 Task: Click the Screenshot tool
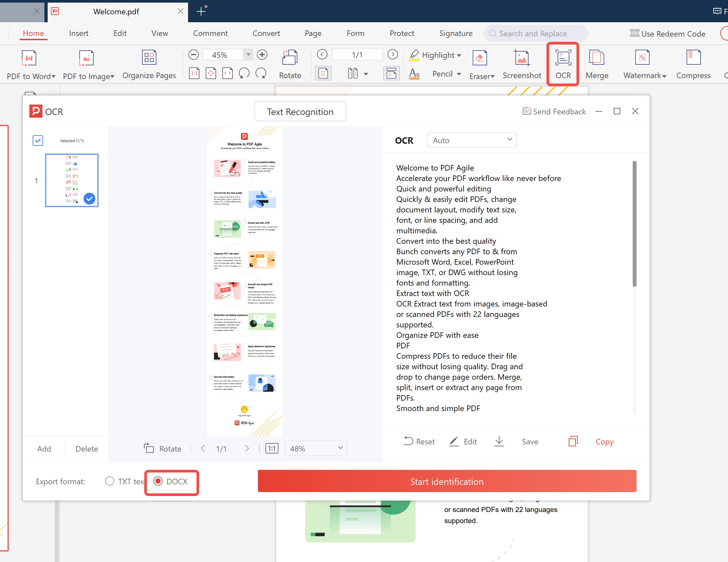pos(522,65)
